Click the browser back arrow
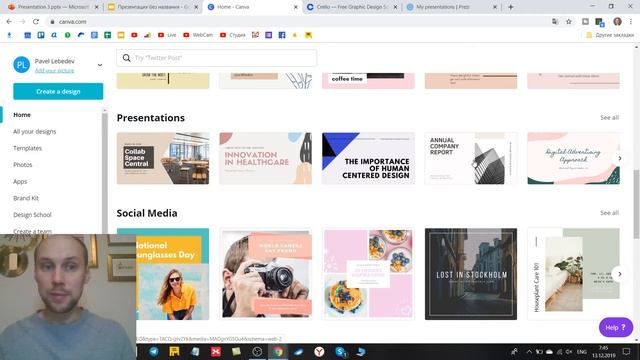This screenshot has height=360, width=640. point(9,22)
